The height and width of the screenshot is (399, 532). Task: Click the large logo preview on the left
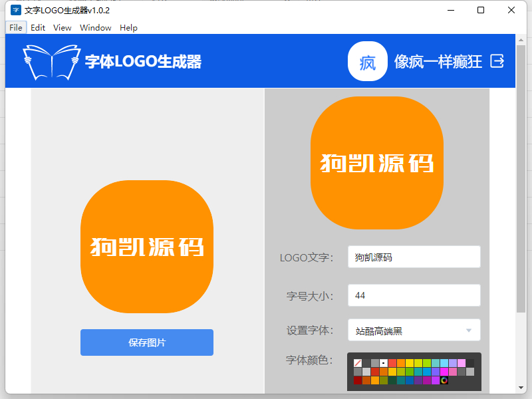pos(147,247)
